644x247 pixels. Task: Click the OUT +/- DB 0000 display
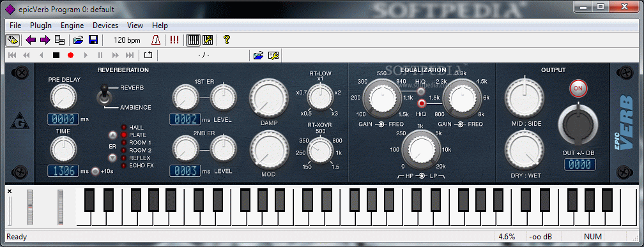pyautogui.click(x=579, y=165)
